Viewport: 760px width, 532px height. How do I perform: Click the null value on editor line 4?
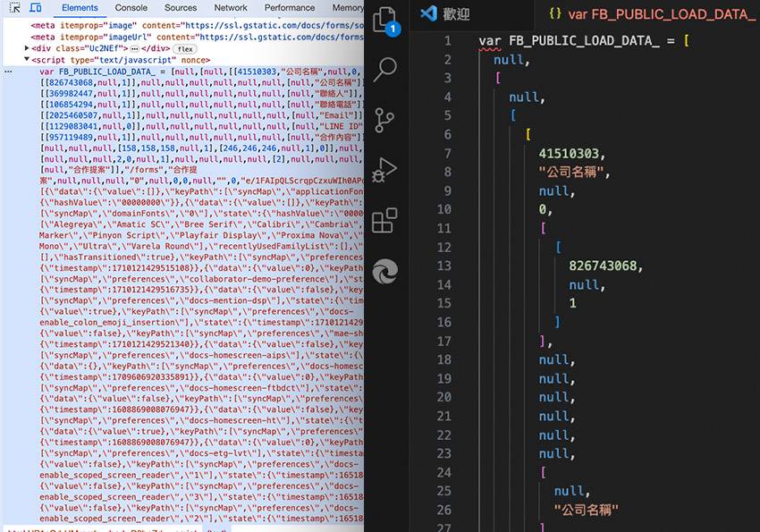click(523, 97)
